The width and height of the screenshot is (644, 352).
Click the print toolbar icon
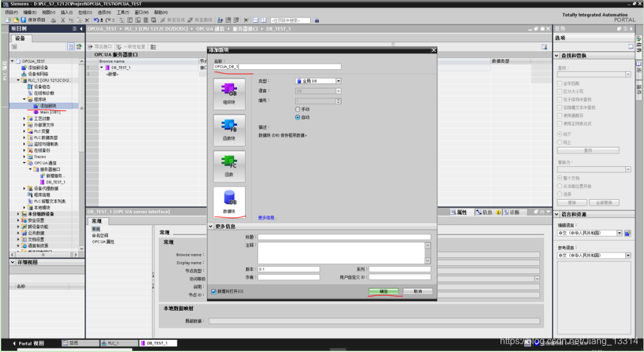[53, 20]
